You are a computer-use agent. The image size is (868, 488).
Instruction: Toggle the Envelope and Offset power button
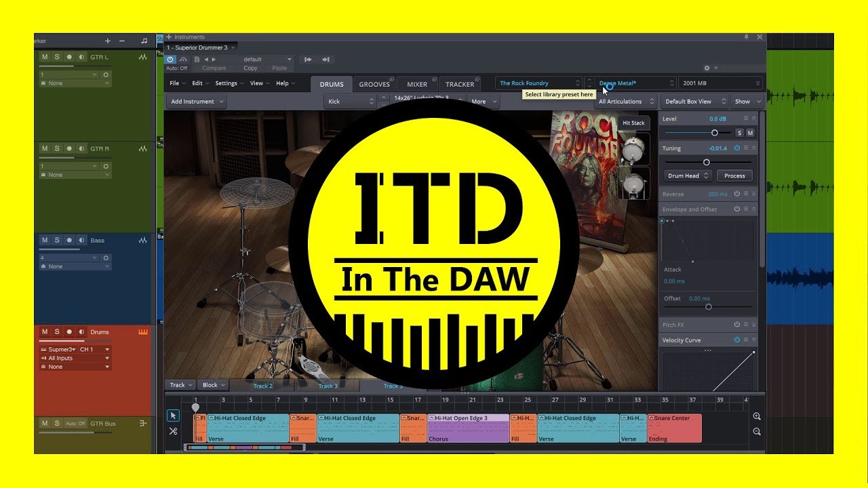point(737,209)
